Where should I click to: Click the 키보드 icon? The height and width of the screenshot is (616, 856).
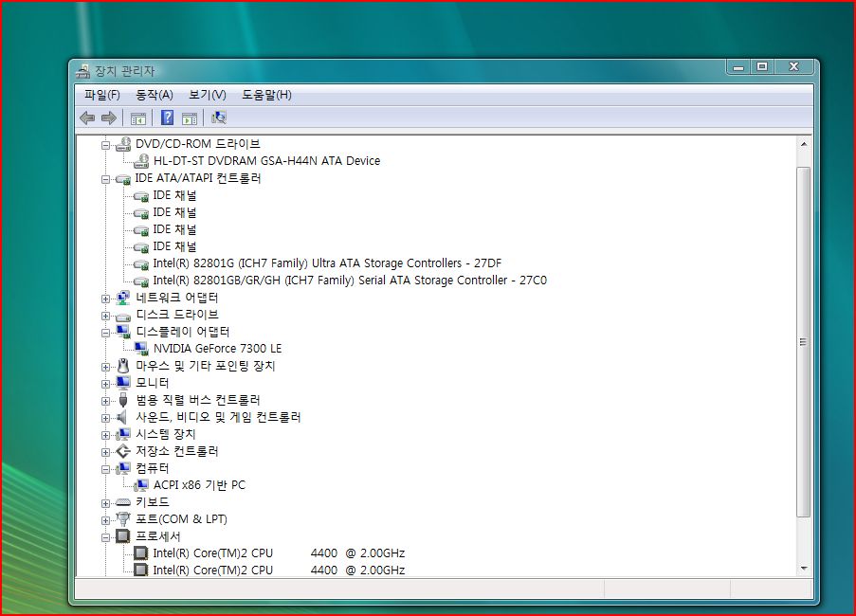(x=123, y=502)
